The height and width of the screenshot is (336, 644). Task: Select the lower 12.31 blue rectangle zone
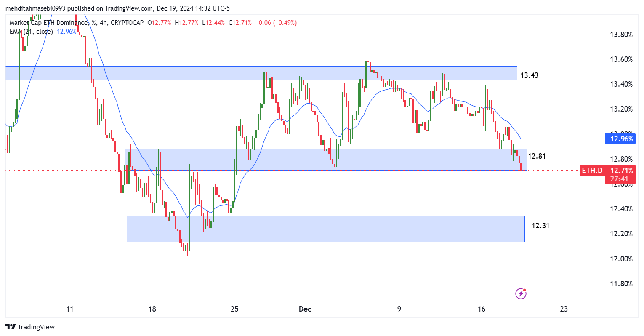point(326,229)
